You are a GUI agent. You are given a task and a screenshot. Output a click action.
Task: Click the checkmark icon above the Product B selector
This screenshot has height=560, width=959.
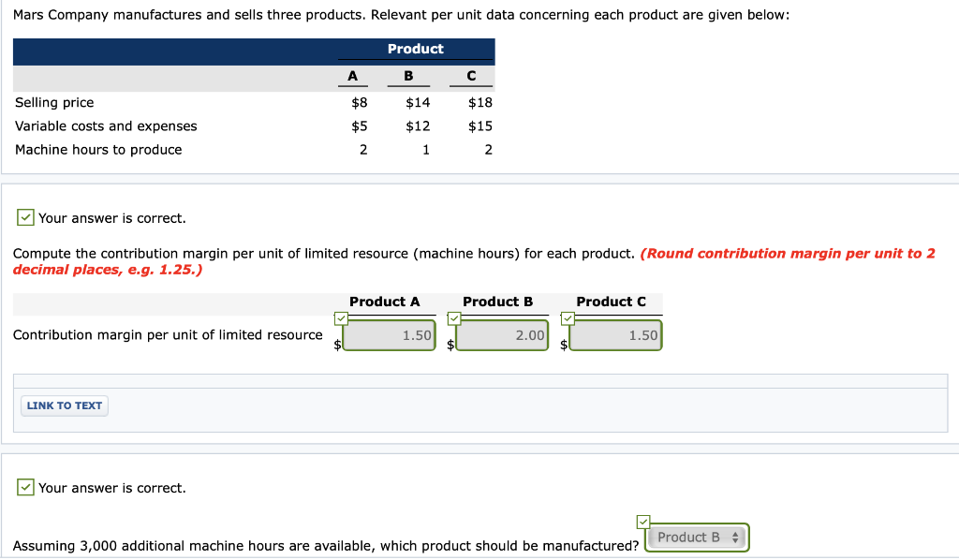pyautogui.click(x=642, y=521)
